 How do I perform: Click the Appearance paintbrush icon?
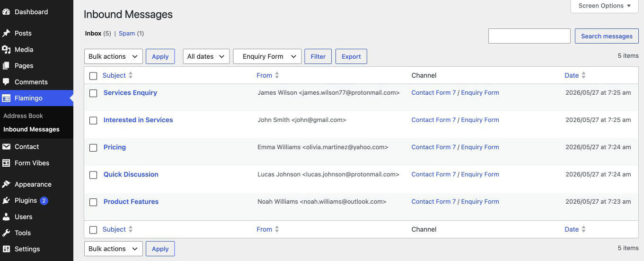[x=6, y=184]
